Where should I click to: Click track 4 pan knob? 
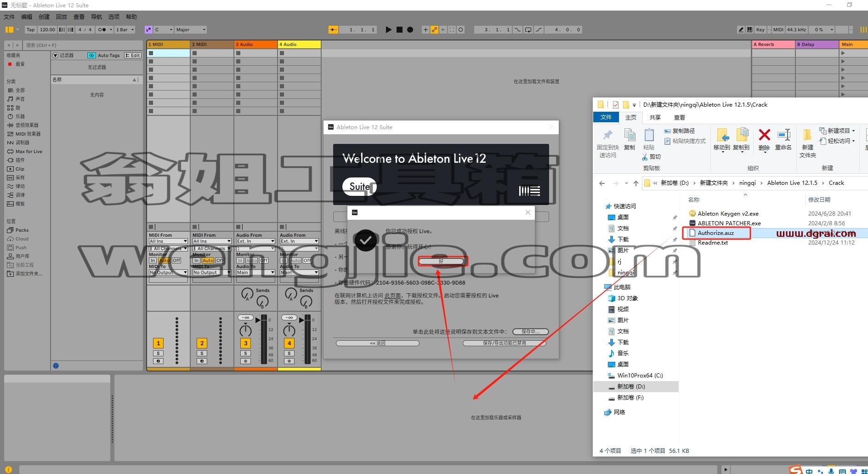pos(289,330)
